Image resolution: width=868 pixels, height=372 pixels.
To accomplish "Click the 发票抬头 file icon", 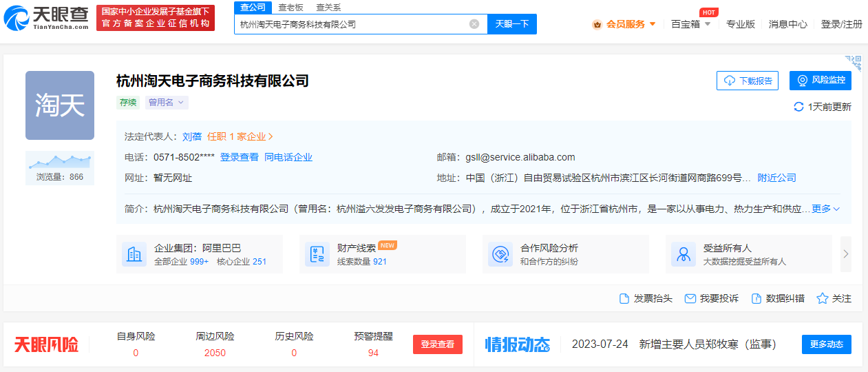I will 624,298.
